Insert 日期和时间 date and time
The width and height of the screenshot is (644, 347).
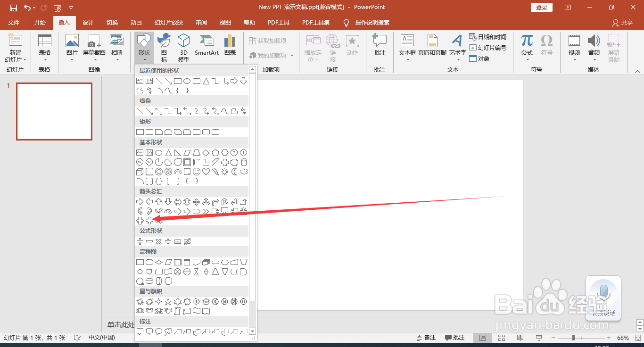(488, 37)
